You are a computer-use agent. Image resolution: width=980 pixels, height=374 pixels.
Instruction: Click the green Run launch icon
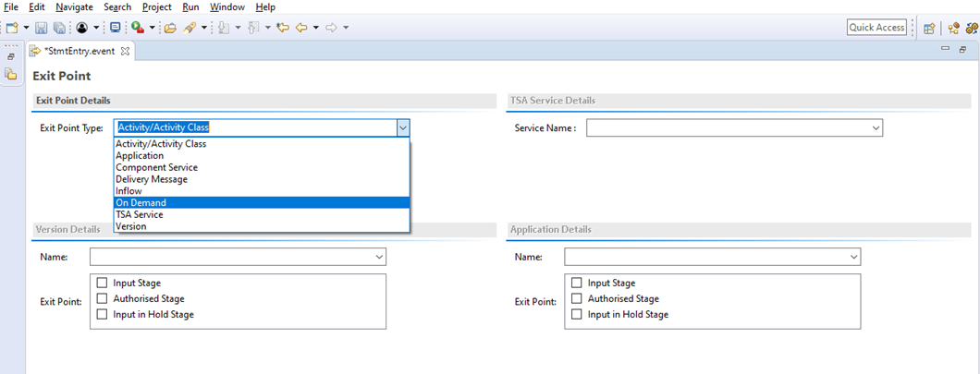click(137, 28)
